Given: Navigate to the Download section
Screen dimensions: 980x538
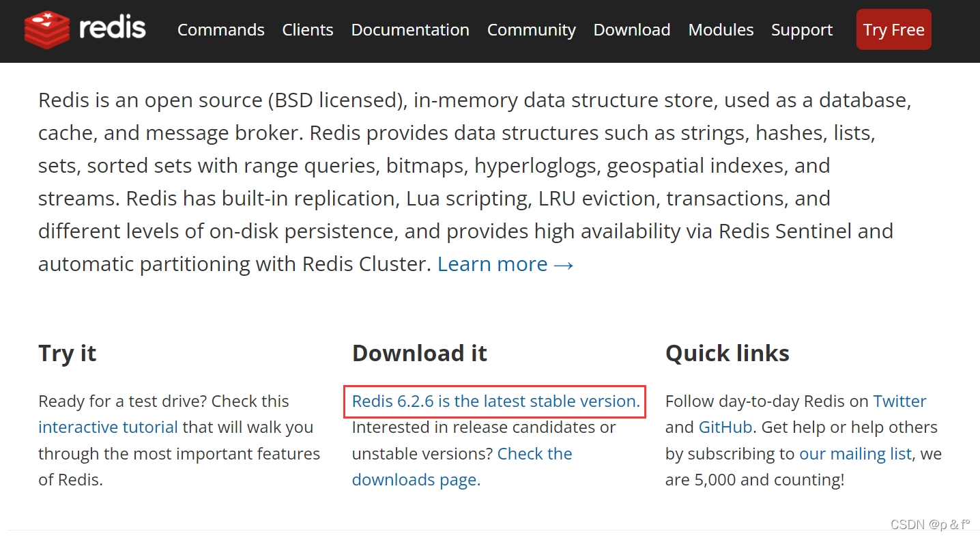Looking at the screenshot, I should (x=631, y=30).
